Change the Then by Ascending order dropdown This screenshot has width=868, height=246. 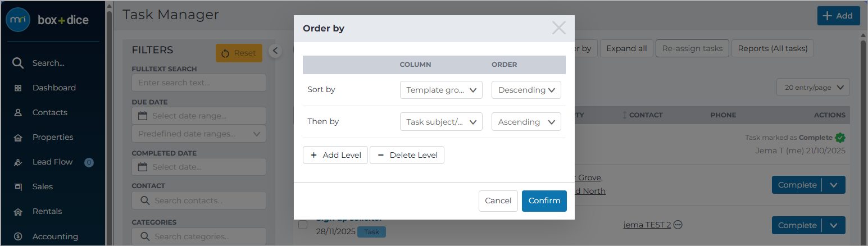pyautogui.click(x=526, y=122)
